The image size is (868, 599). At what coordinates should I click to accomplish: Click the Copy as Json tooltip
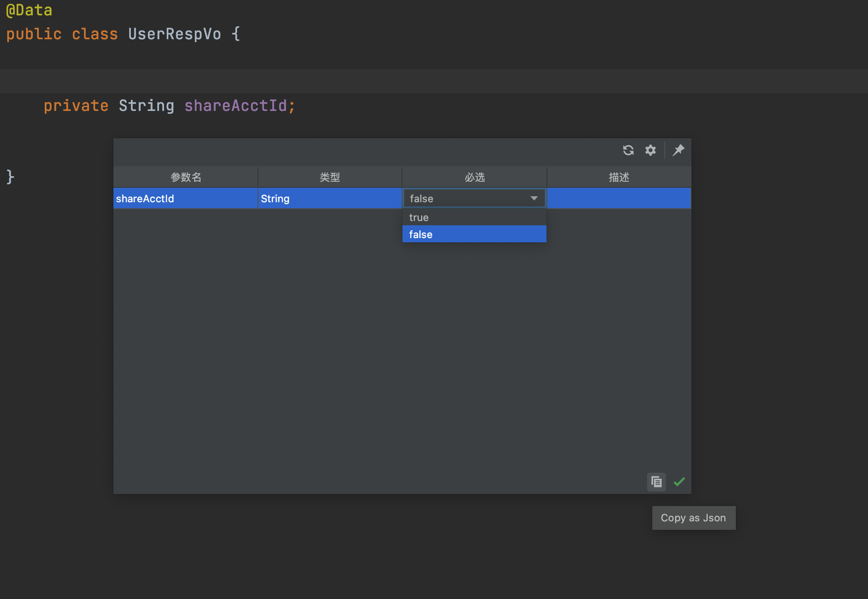[693, 518]
